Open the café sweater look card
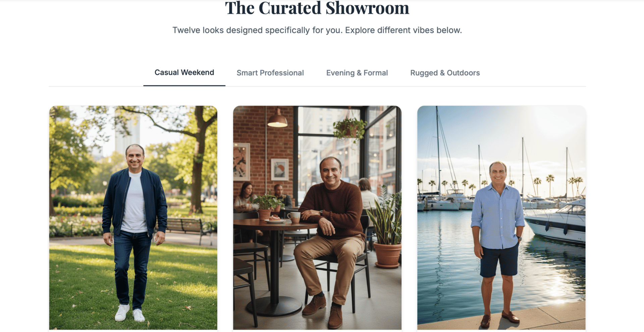 (x=317, y=218)
